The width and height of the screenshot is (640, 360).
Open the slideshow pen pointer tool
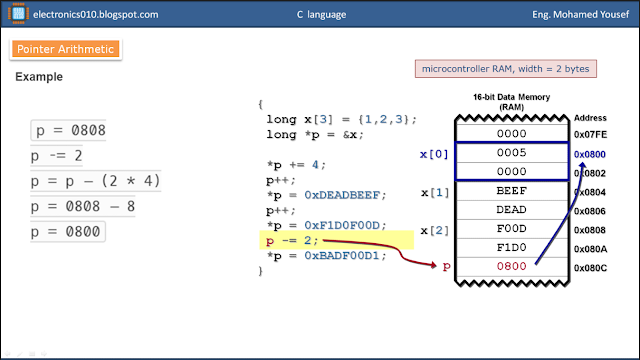(x=20, y=354)
